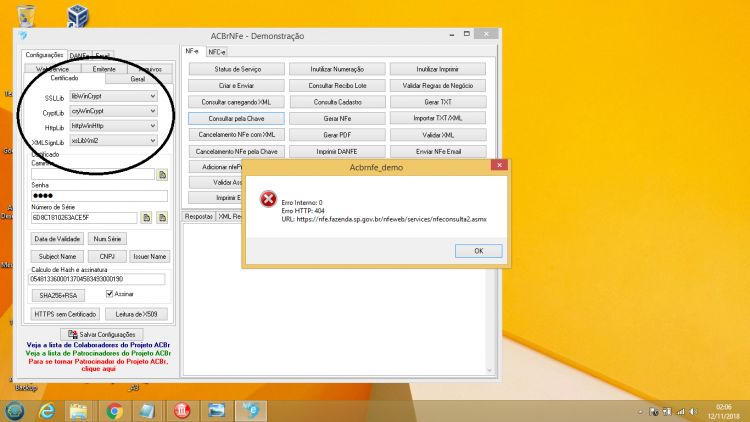Image resolution: width=750 pixels, height=422 pixels.
Task: Close the Acbrnfe_demo error dialog
Action: [499, 165]
